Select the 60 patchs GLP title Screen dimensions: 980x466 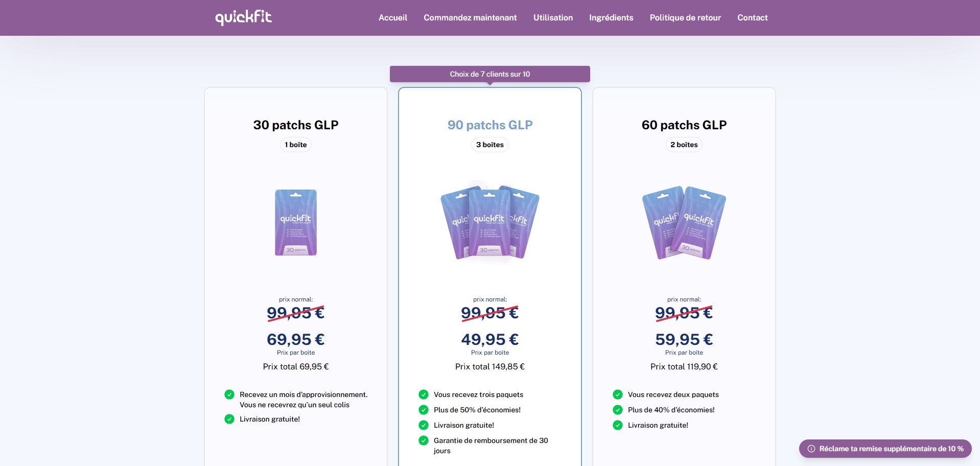tap(684, 125)
